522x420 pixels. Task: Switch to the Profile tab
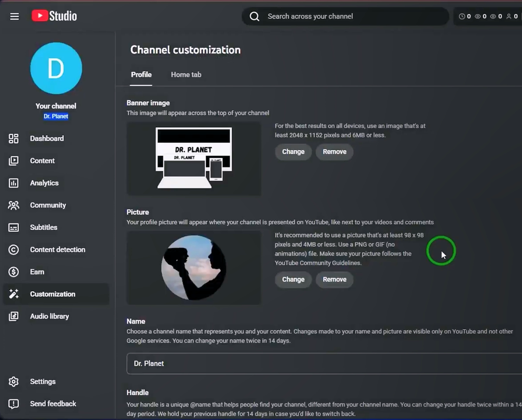(x=141, y=75)
